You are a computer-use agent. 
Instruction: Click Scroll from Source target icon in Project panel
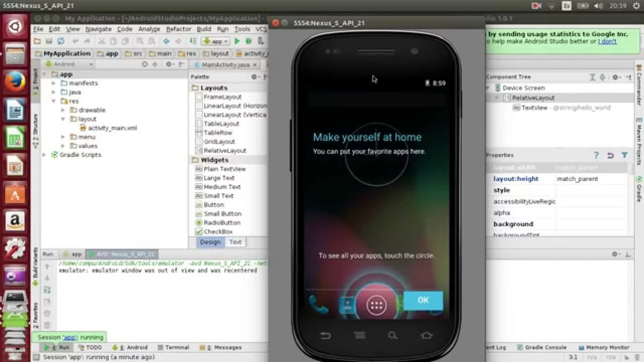coord(144,64)
